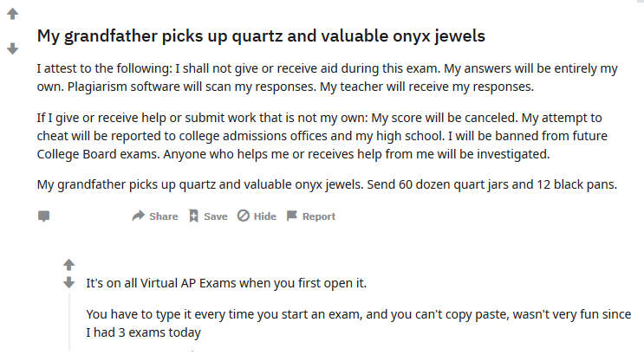Choose the Hide text label
Image resolution: width=644 pixels, height=361 pixels.
point(265,216)
